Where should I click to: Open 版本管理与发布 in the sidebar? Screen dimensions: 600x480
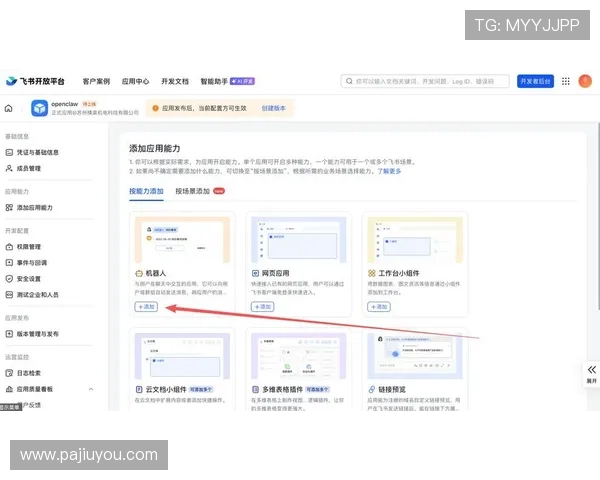32,334
